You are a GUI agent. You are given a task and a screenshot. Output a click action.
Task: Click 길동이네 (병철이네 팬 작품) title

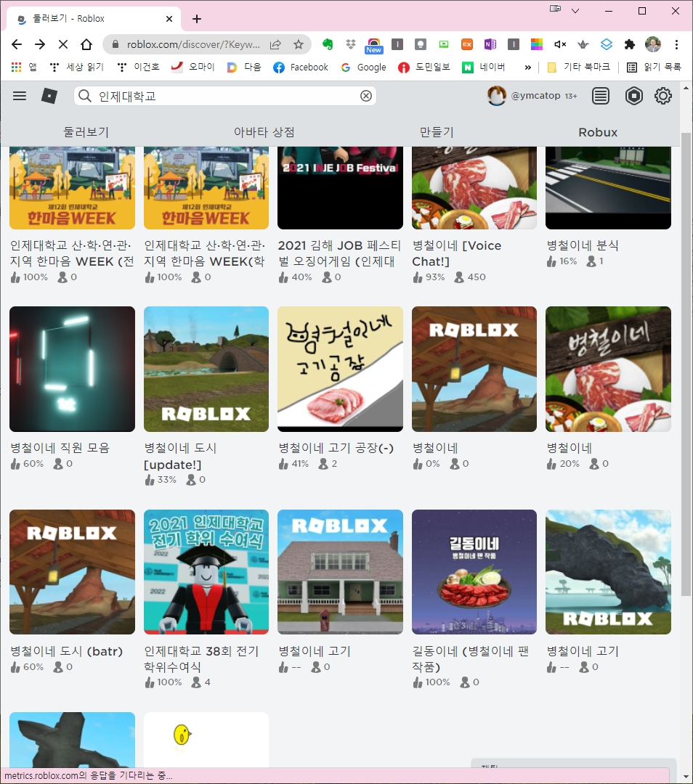470,659
